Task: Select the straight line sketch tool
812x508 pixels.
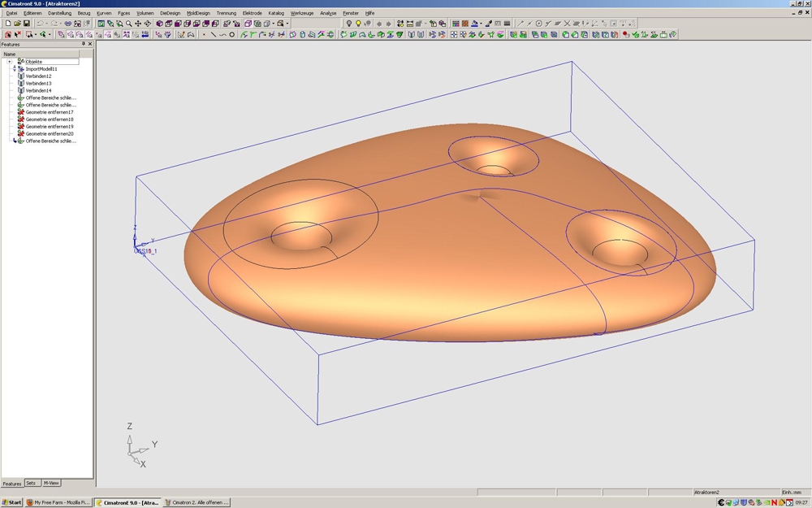Action: (x=214, y=35)
